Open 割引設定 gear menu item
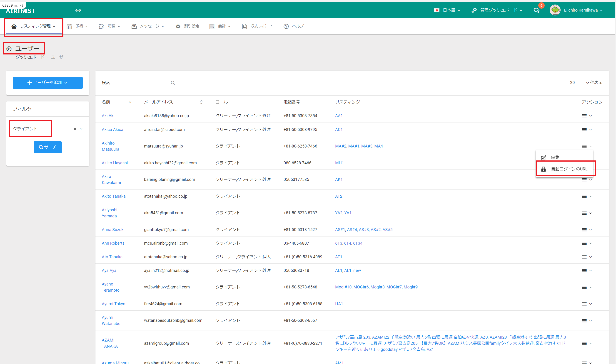This screenshot has height=364, width=616. (x=188, y=26)
